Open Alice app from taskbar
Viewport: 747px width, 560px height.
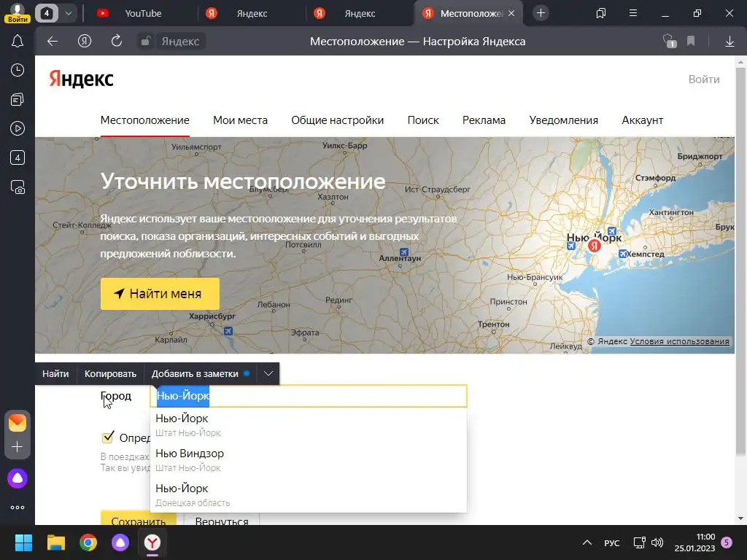click(x=120, y=542)
